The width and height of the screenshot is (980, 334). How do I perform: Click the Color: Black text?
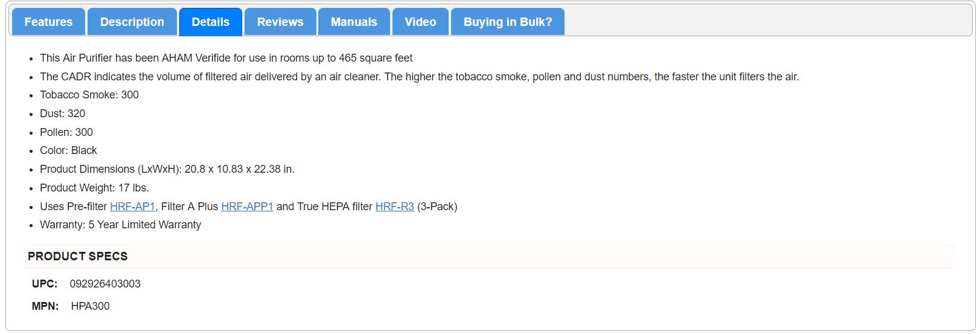point(68,150)
